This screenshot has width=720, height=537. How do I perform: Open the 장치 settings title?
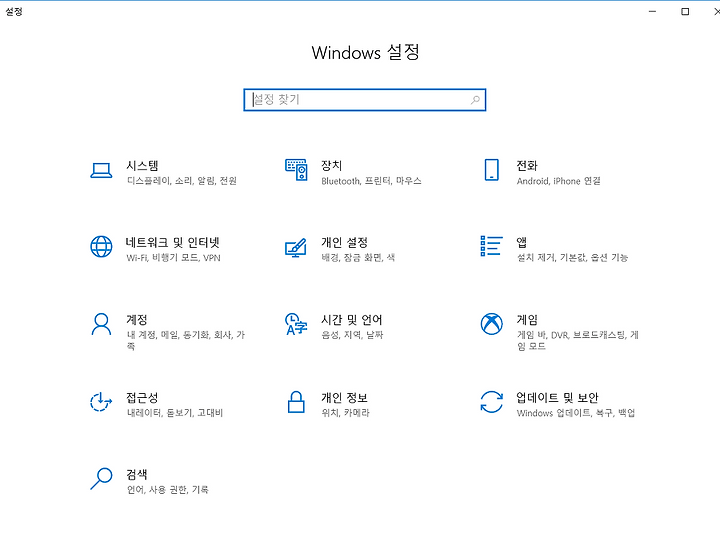332,165
